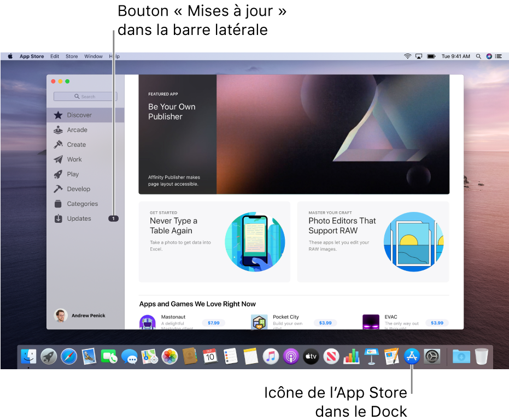Open Messages in the Dock
The height and width of the screenshot is (420, 509).
coord(130,357)
